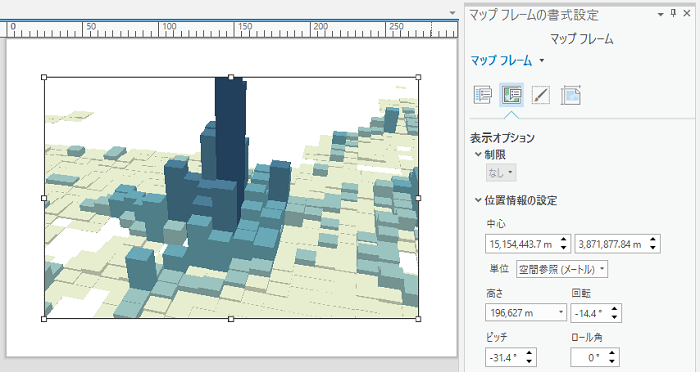Increase the ロール角 roll value

pos(612,353)
